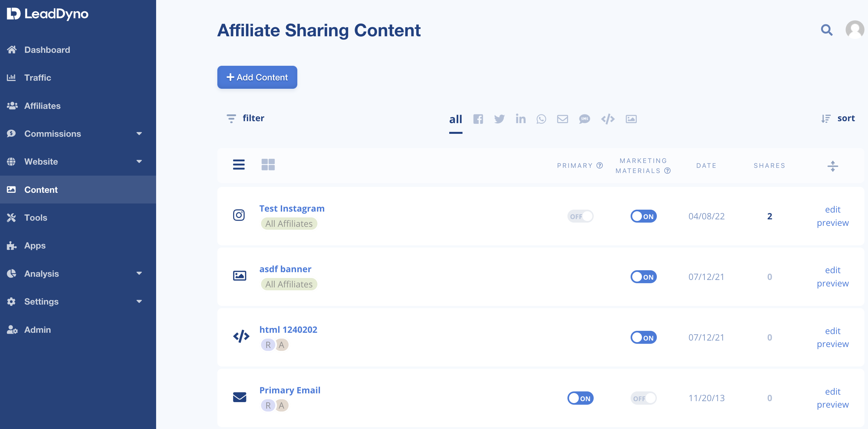This screenshot has height=429, width=868.
Task: Click the LeadDyno logo
Action: tap(48, 14)
